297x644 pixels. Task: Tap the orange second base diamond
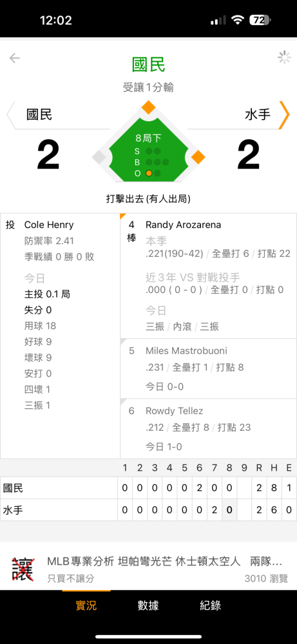tap(148, 108)
